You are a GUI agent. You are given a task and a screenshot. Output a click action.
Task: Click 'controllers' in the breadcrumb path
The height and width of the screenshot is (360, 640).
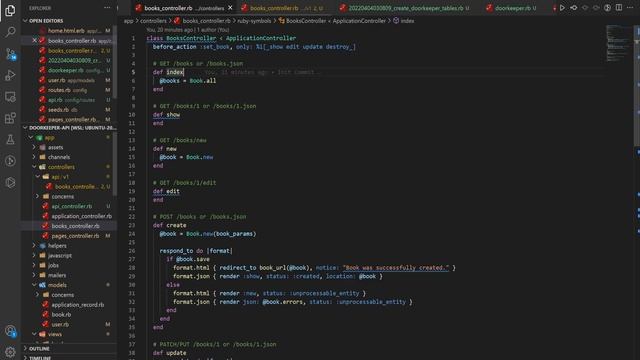[x=153, y=21]
